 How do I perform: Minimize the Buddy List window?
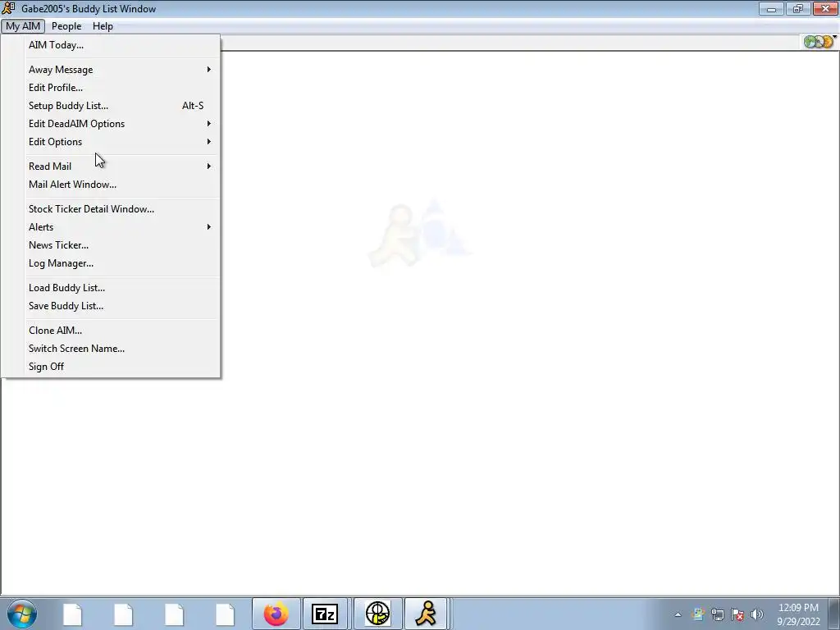click(771, 8)
